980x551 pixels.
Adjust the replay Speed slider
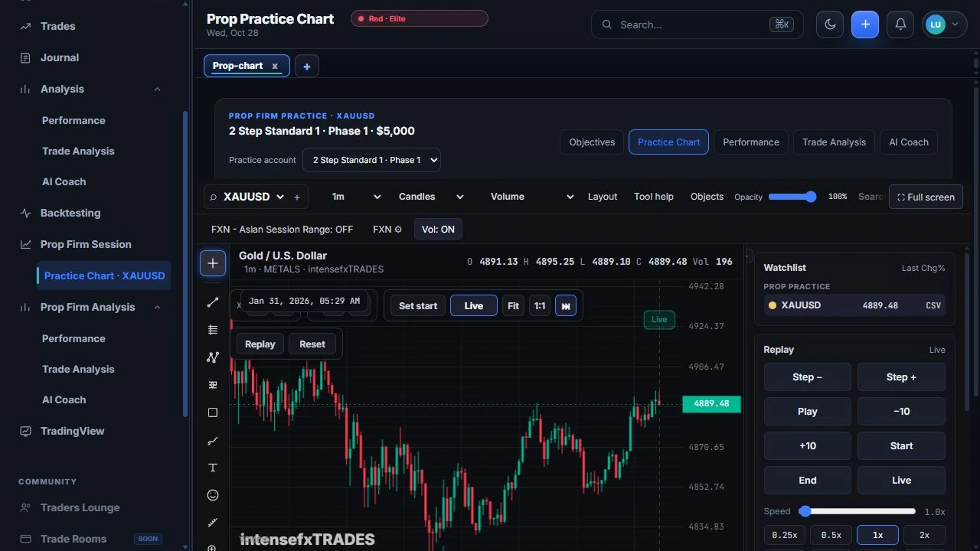(x=858, y=511)
